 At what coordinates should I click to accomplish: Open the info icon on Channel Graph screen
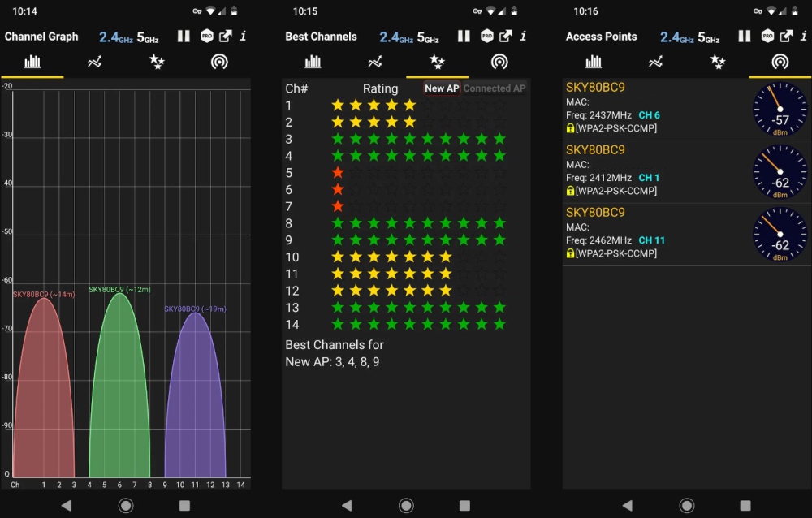click(x=243, y=37)
